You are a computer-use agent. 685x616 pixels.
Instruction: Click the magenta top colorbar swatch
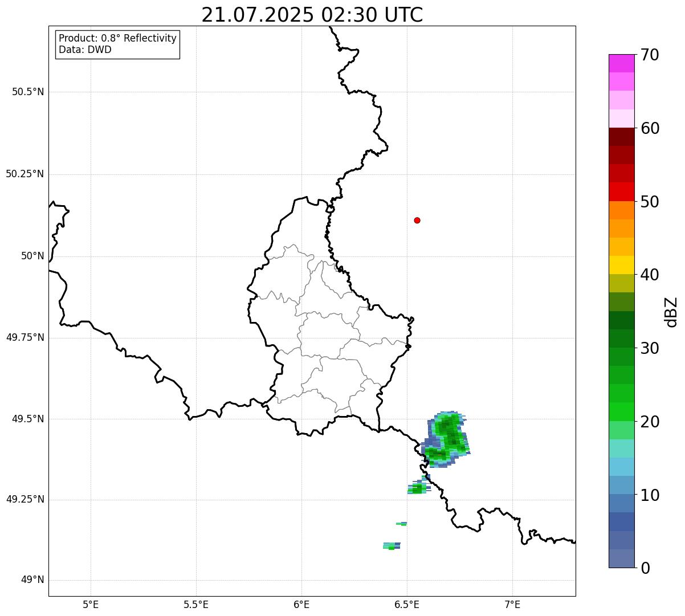click(x=621, y=63)
